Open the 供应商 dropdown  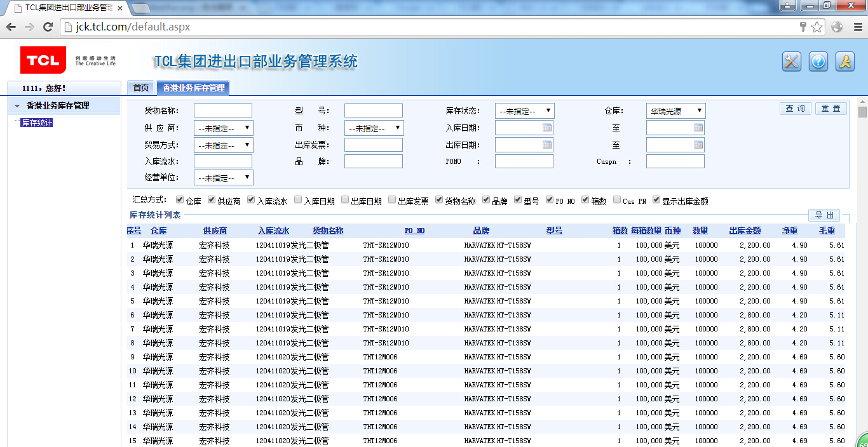(x=224, y=128)
